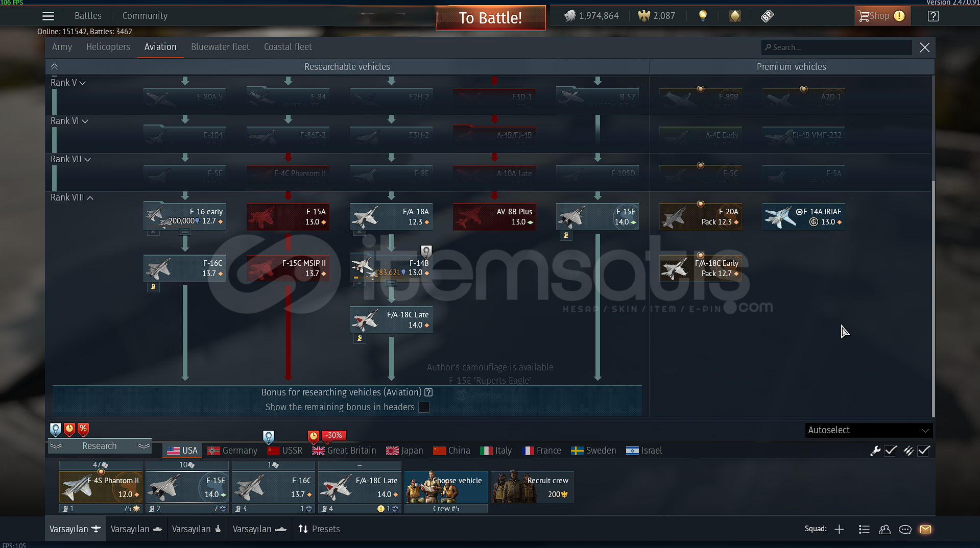Select the USA nation tab

(x=182, y=451)
